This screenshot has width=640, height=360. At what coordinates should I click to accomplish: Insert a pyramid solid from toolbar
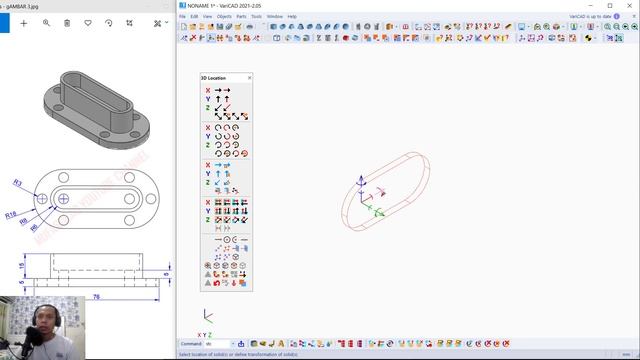[300, 27]
